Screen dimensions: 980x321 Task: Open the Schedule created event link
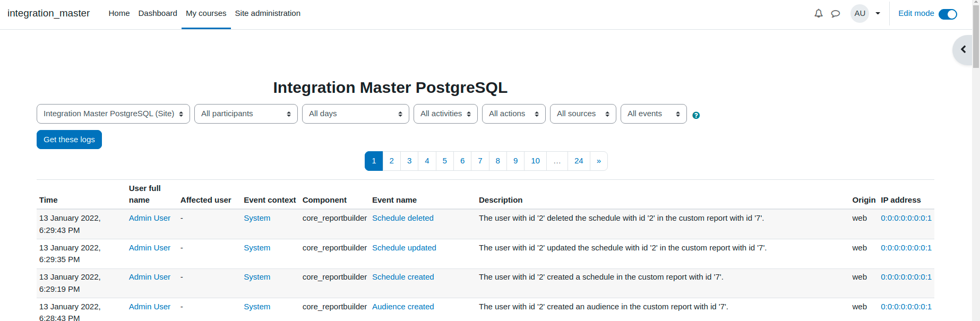tap(403, 277)
